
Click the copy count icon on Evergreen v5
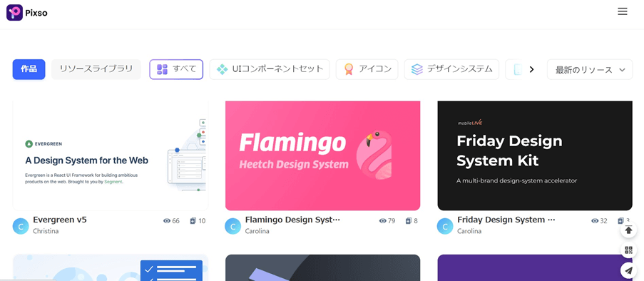[x=193, y=221]
